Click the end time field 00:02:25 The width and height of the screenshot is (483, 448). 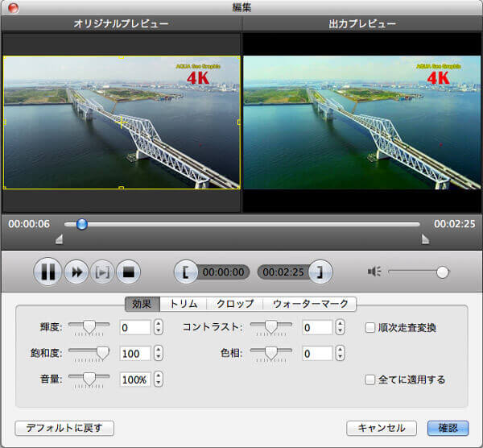coord(283,272)
